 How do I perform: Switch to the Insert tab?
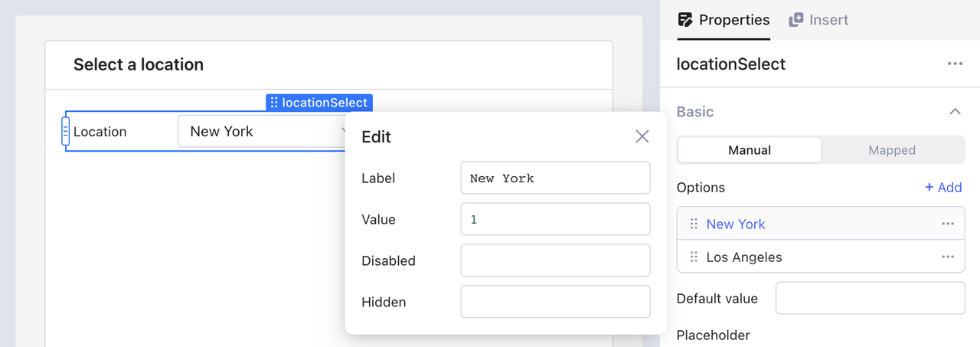click(819, 20)
